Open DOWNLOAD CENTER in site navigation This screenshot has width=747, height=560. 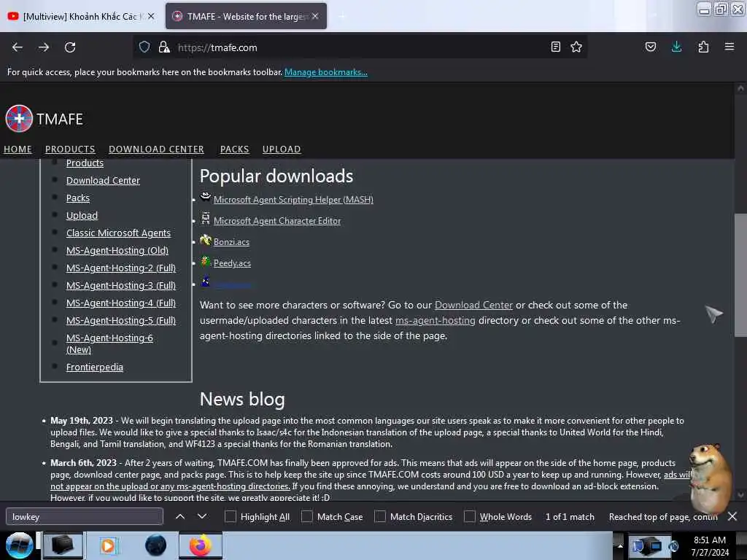coord(156,149)
